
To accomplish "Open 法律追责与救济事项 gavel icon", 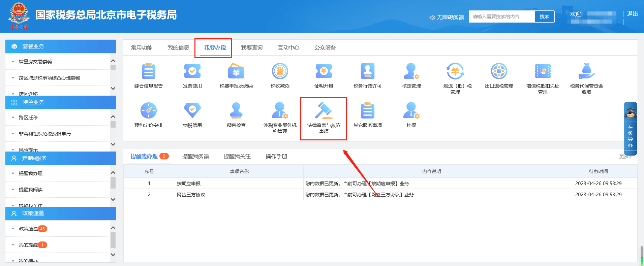I will [324, 110].
